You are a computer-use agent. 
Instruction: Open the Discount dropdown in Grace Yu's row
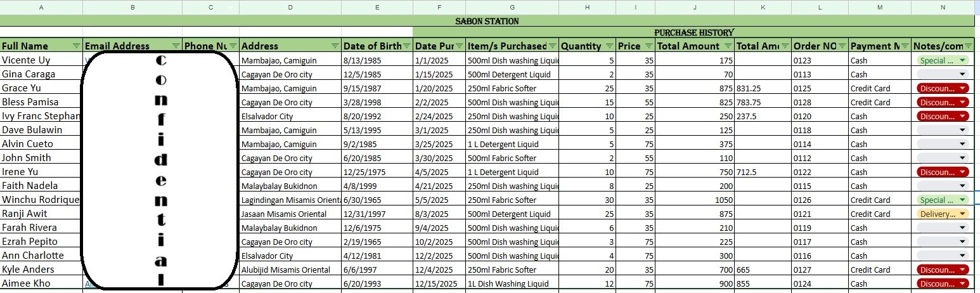963,88
